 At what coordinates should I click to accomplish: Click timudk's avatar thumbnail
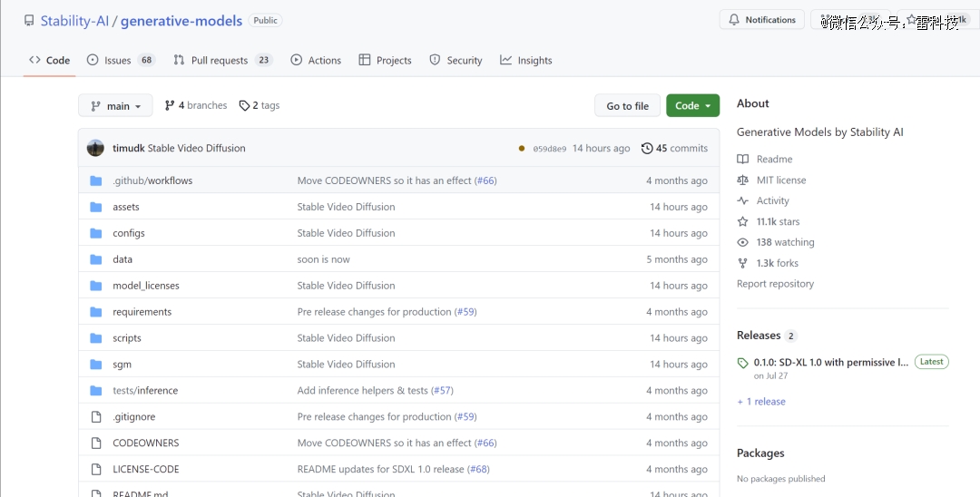coord(95,148)
